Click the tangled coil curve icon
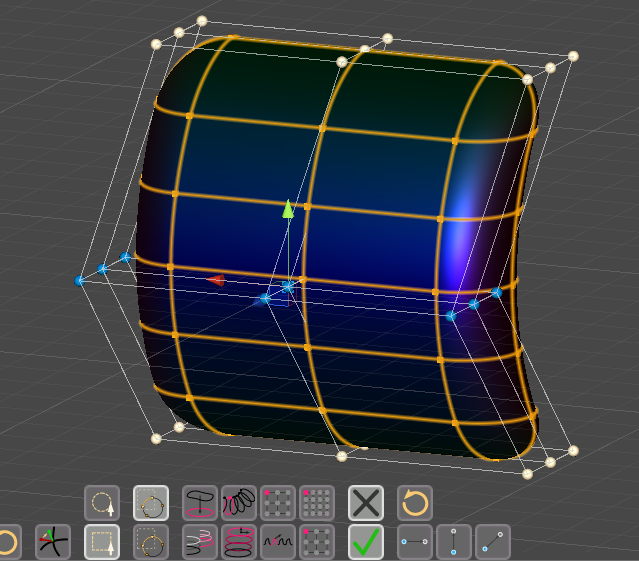 pyautogui.click(x=239, y=503)
